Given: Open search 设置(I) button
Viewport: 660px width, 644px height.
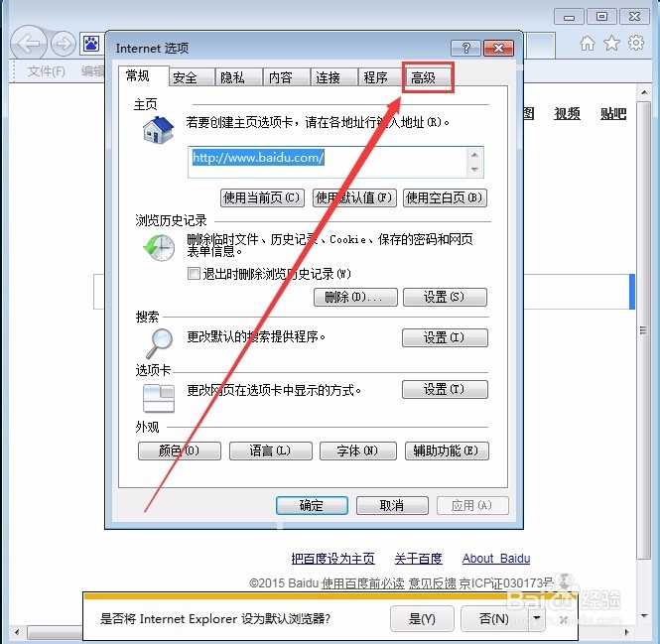Looking at the screenshot, I should point(445,337).
